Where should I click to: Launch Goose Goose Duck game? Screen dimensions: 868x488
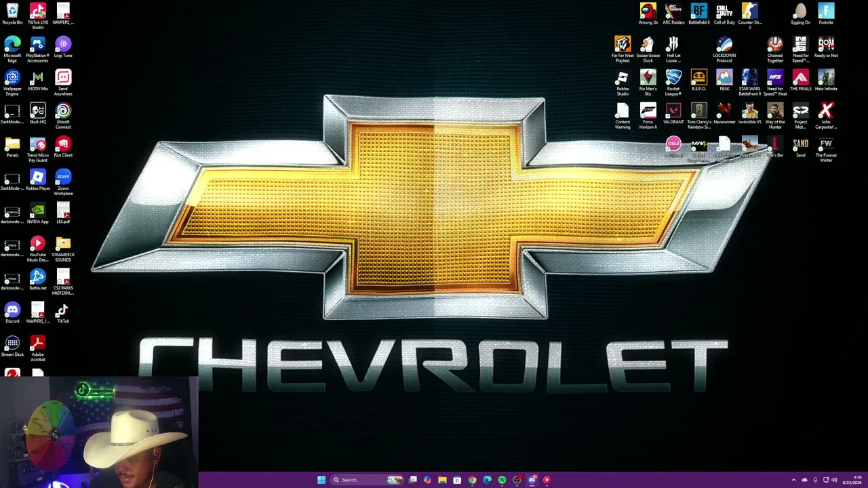pos(648,49)
